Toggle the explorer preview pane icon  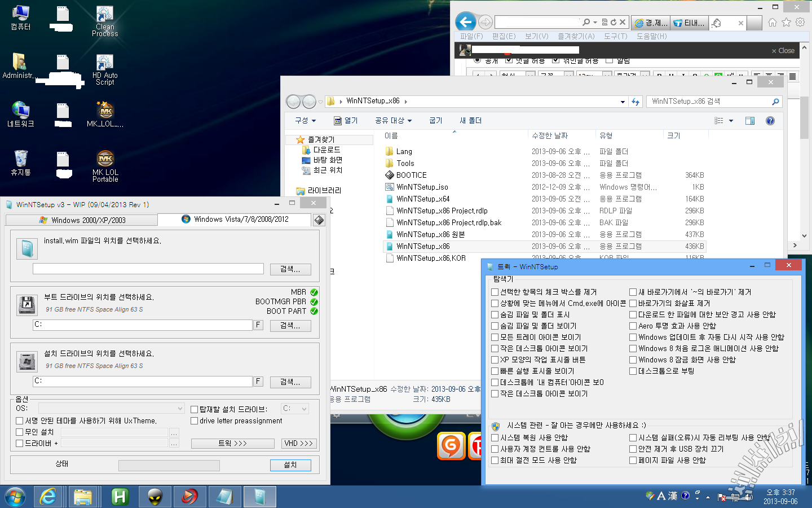(750, 120)
